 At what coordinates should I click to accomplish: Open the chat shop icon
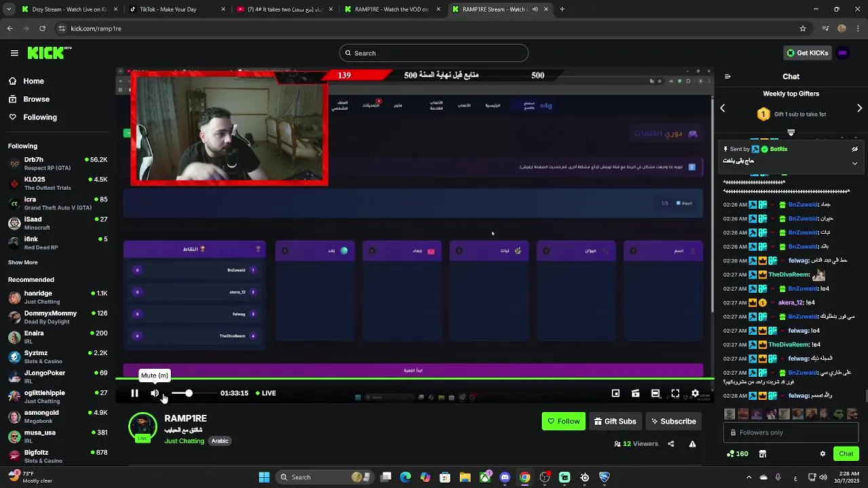click(762, 453)
